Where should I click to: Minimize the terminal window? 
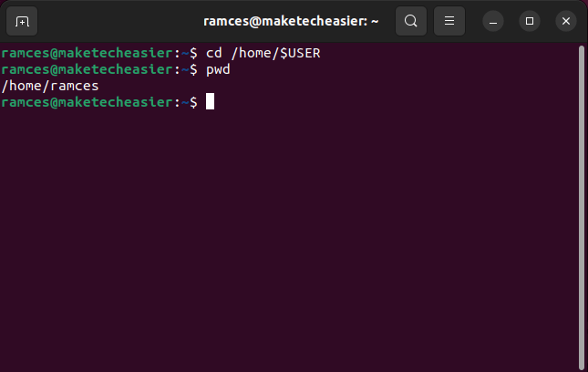click(x=493, y=21)
